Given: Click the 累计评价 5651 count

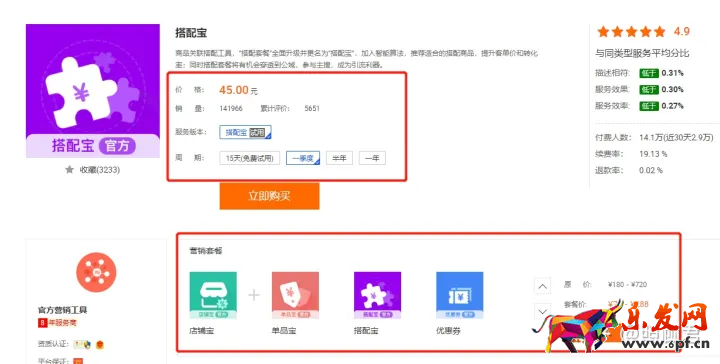Looking at the screenshot, I should tap(312, 109).
